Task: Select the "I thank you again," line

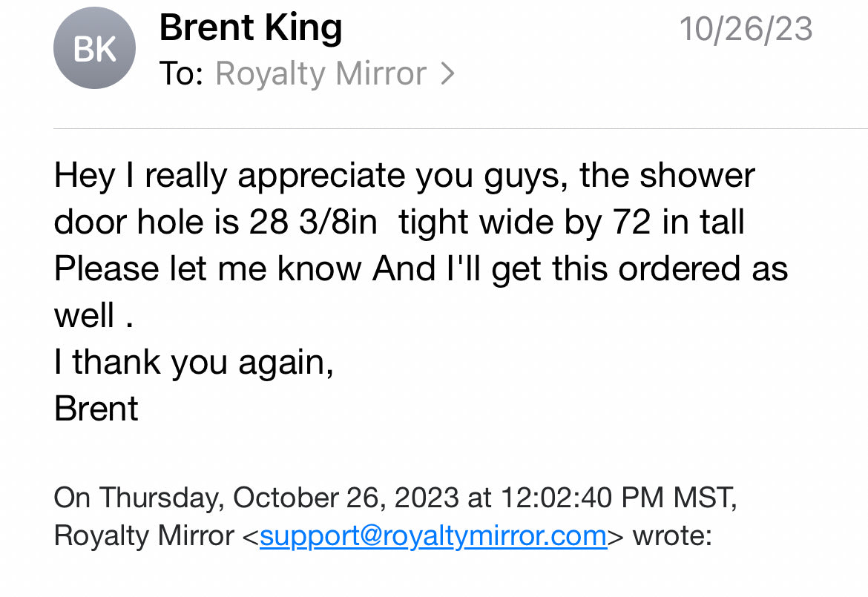Action: click(194, 363)
